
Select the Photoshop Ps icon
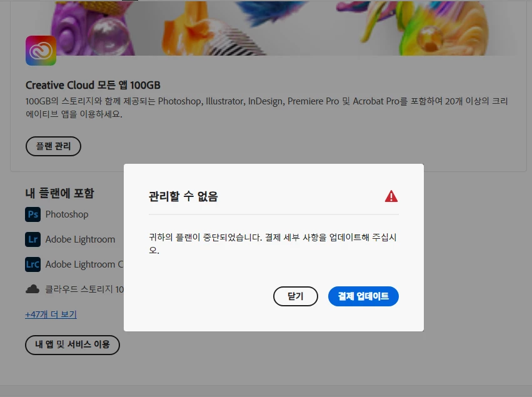click(x=33, y=214)
